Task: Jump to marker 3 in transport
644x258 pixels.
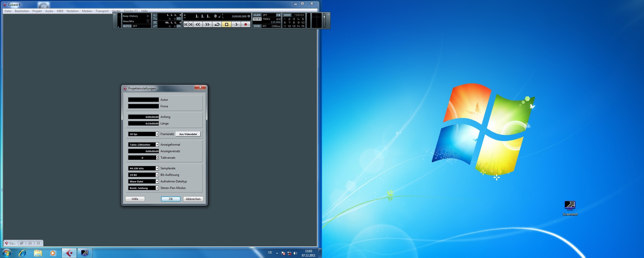Action: click(294, 19)
